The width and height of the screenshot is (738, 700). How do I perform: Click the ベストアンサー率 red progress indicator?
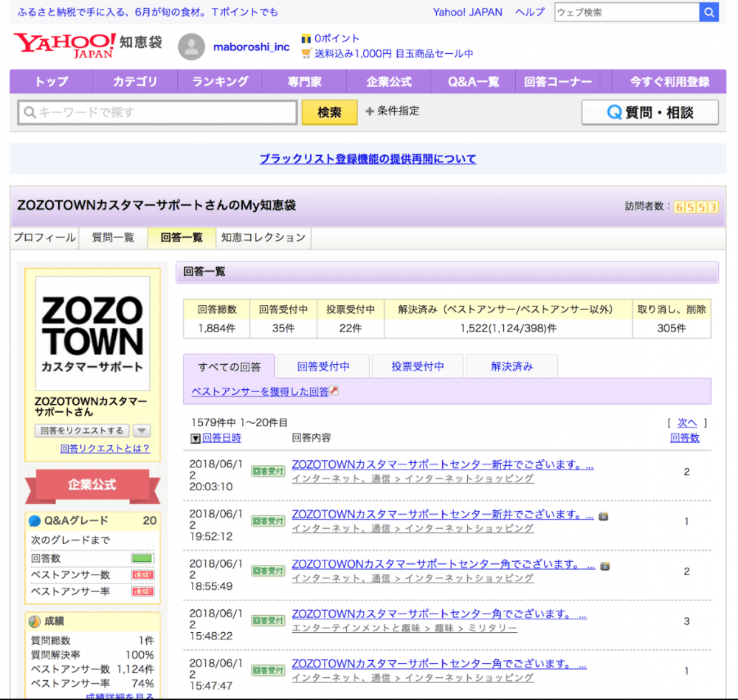pyautogui.click(x=142, y=591)
